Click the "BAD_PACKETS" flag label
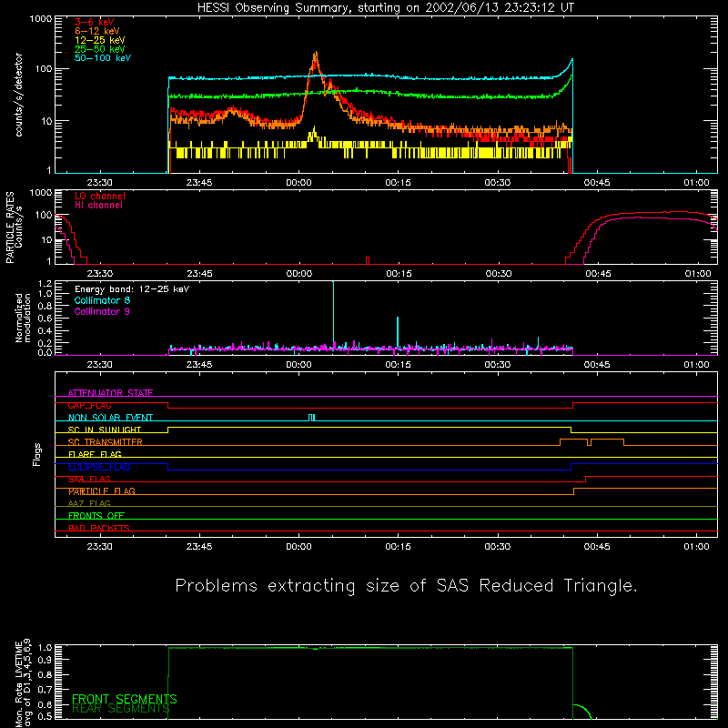Screen dimensions: 728x728 point(99,528)
